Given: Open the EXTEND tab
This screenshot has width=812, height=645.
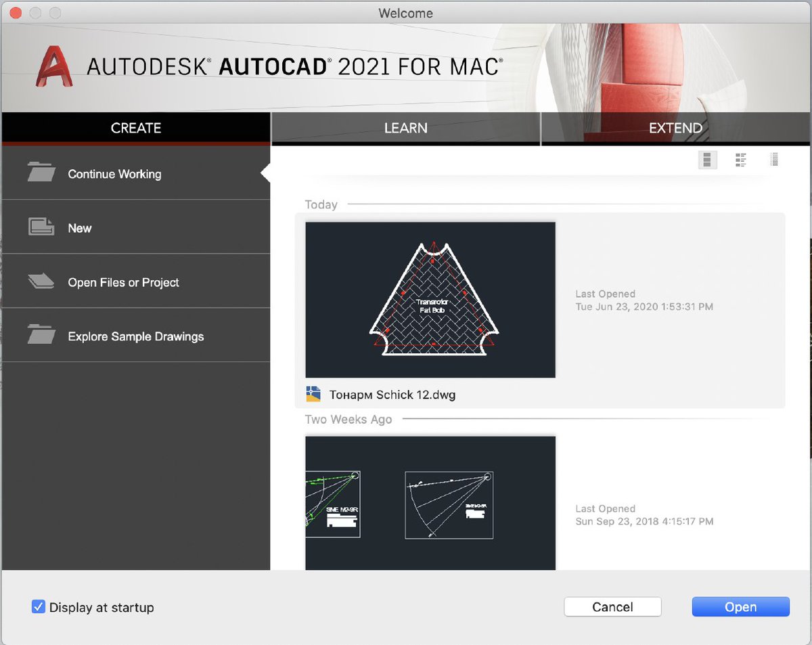Looking at the screenshot, I should [x=675, y=128].
